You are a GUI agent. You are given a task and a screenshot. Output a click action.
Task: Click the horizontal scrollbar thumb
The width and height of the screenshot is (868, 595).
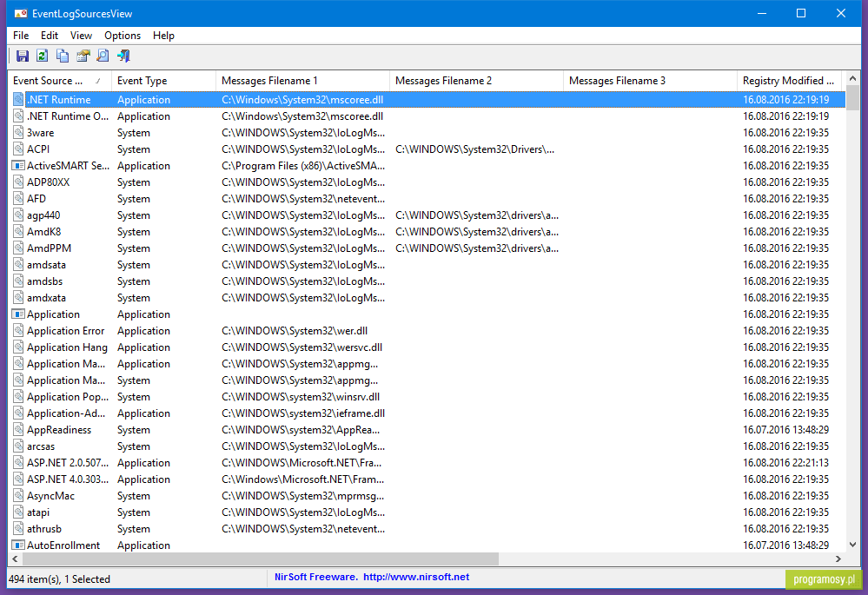pos(260,559)
